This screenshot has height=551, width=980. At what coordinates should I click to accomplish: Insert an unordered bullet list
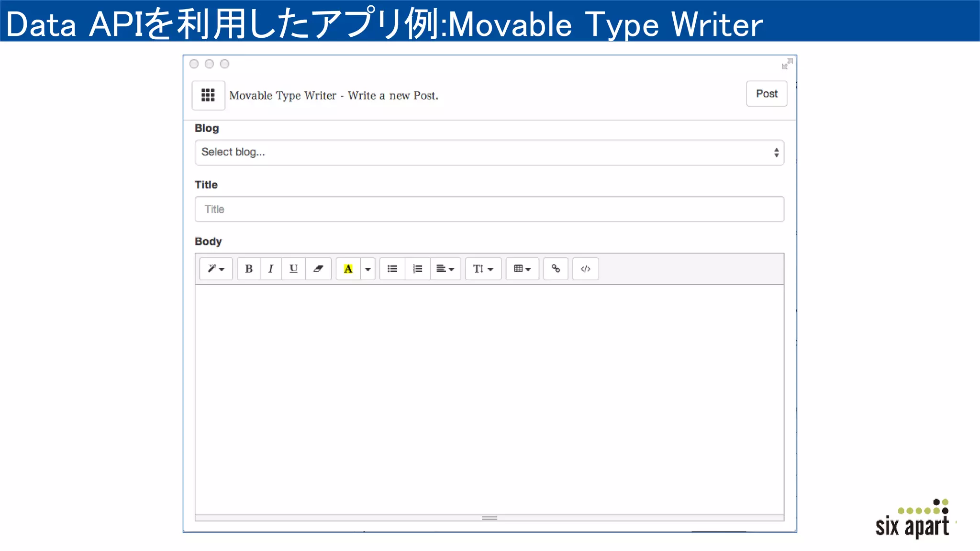[392, 269]
